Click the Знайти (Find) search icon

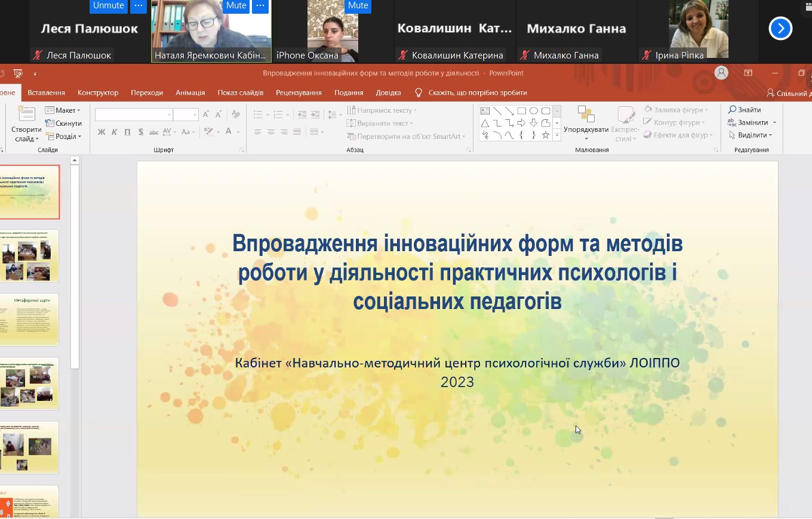tap(733, 110)
